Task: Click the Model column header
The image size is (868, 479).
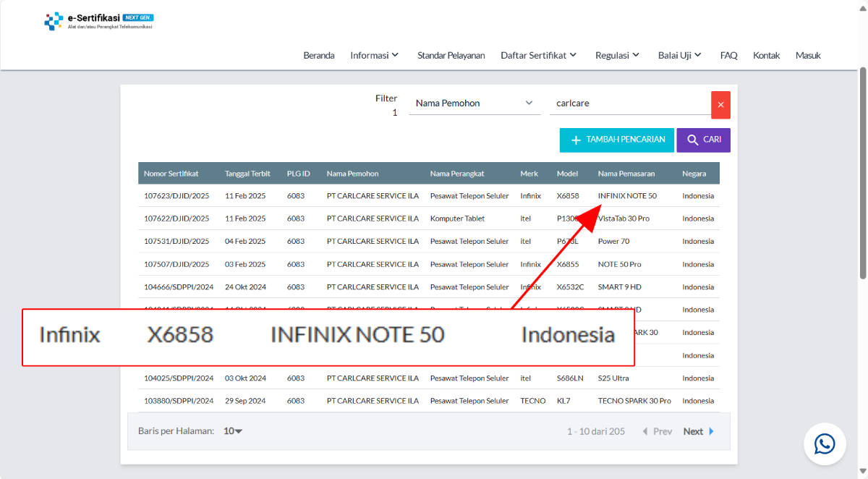Action: pyautogui.click(x=567, y=174)
